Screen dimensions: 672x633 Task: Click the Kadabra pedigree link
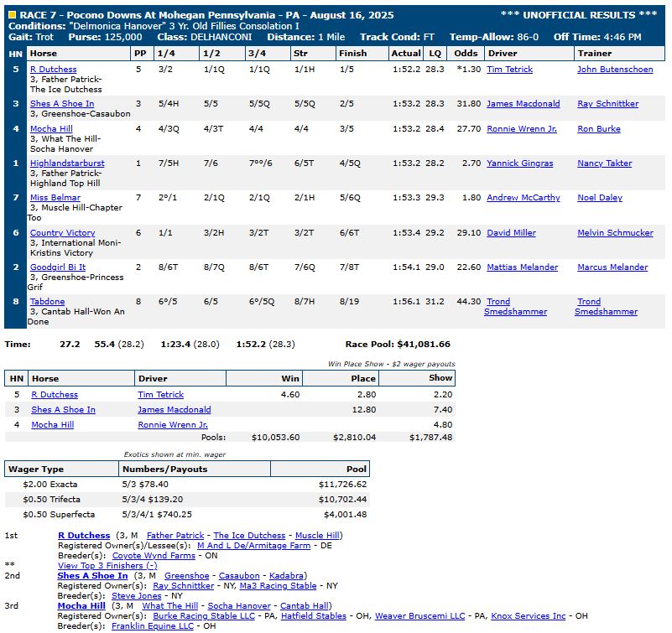(288, 576)
